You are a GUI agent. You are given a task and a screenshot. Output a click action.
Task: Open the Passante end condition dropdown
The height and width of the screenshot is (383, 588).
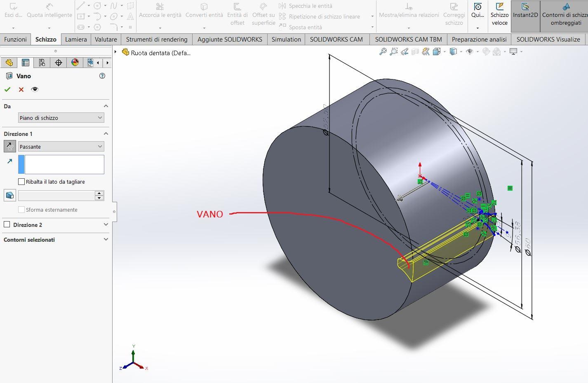(x=61, y=147)
